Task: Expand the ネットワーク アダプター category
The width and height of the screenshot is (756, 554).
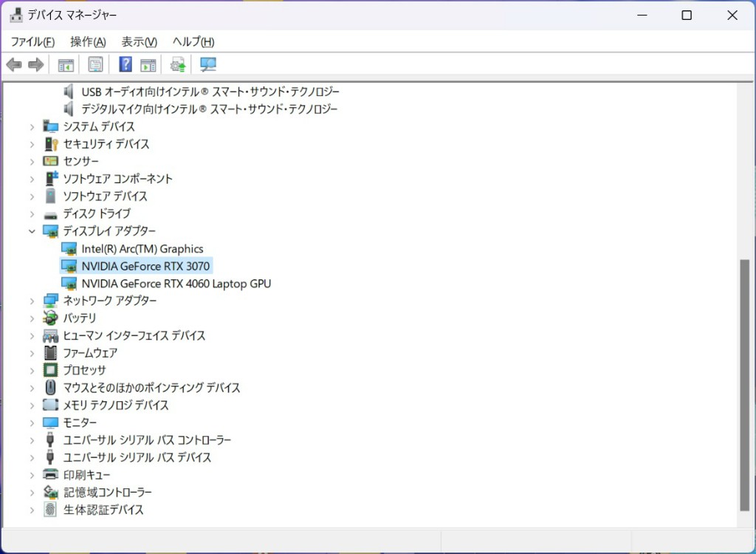Action: pyautogui.click(x=32, y=301)
